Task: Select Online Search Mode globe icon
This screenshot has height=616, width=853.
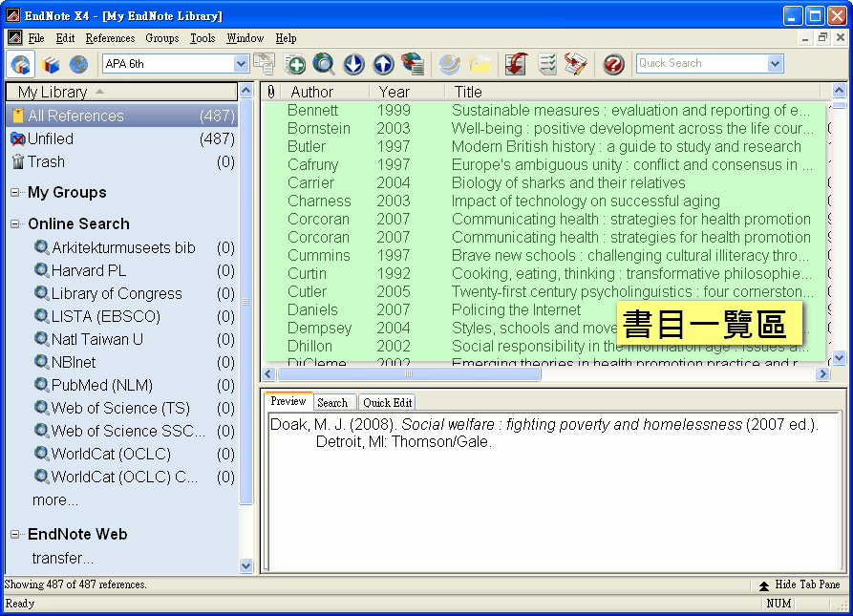Action: [79, 64]
